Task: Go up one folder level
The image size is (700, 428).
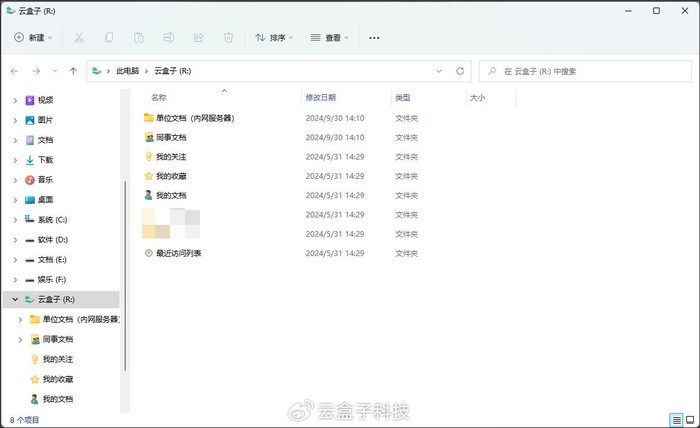Action: 73,71
